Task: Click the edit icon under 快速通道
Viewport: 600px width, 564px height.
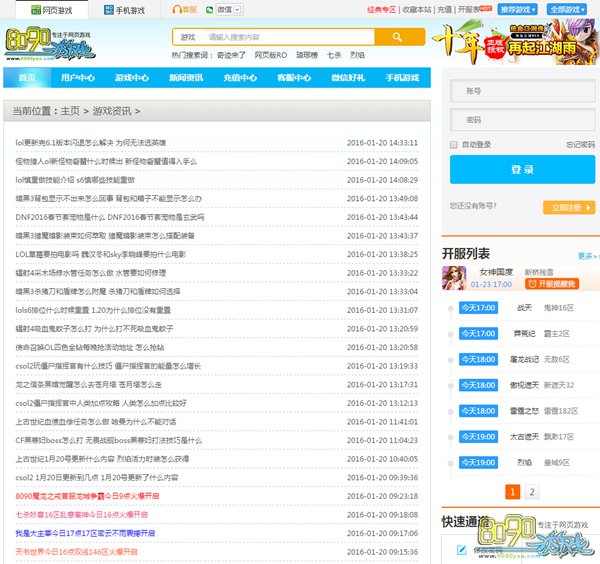Action: 459,549
